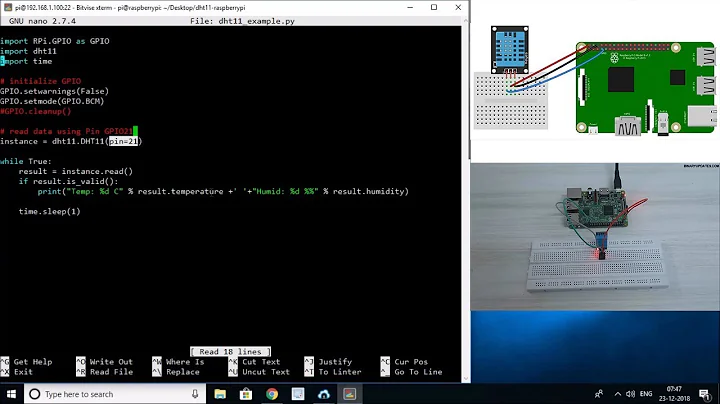Launch Google Chrome from the taskbar
Screen dimensions: 720x404
coord(272,394)
